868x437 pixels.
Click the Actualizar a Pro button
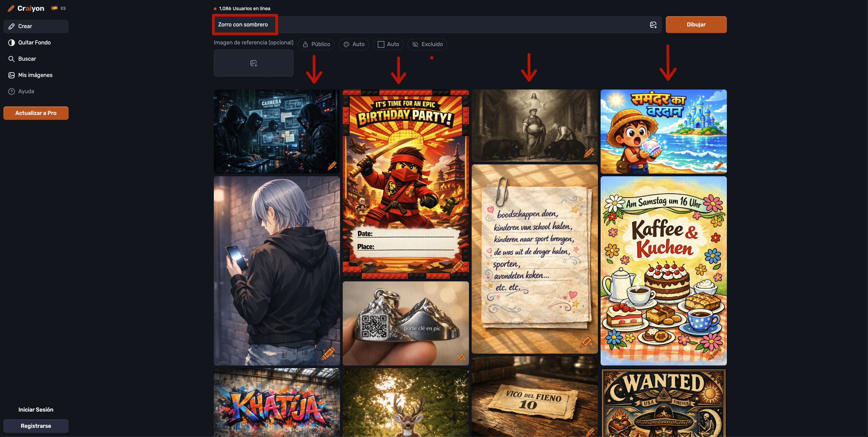[x=36, y=113]
